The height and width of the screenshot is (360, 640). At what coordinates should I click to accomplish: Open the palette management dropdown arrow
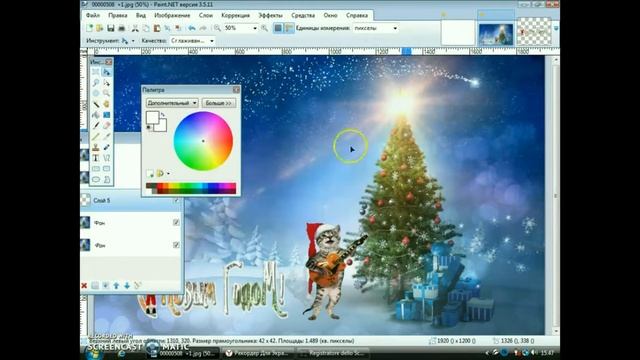168,173
